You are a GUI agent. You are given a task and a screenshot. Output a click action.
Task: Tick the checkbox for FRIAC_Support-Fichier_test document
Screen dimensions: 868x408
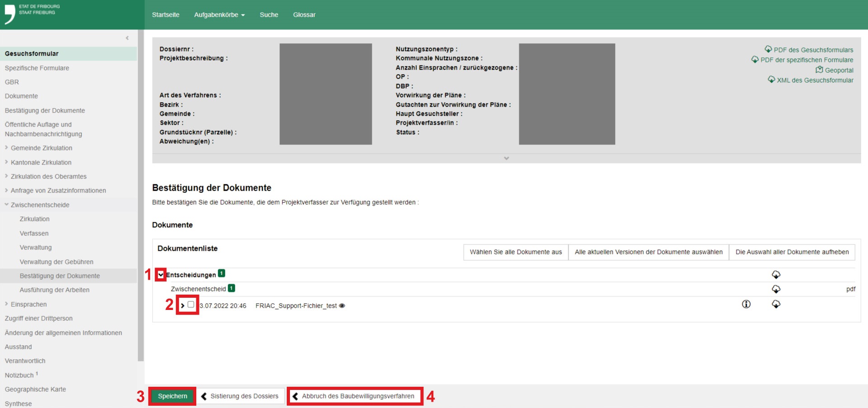click(191, 305)
